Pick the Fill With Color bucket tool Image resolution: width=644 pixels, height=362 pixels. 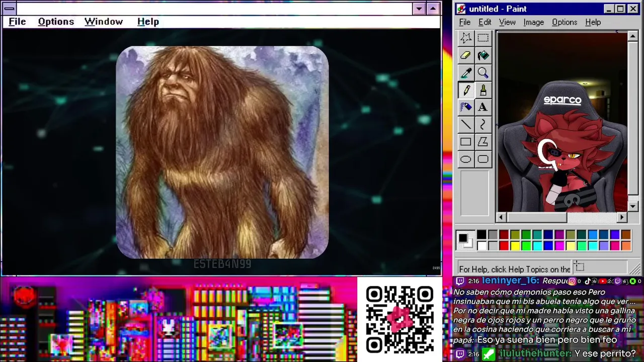[x=483, y=56]
